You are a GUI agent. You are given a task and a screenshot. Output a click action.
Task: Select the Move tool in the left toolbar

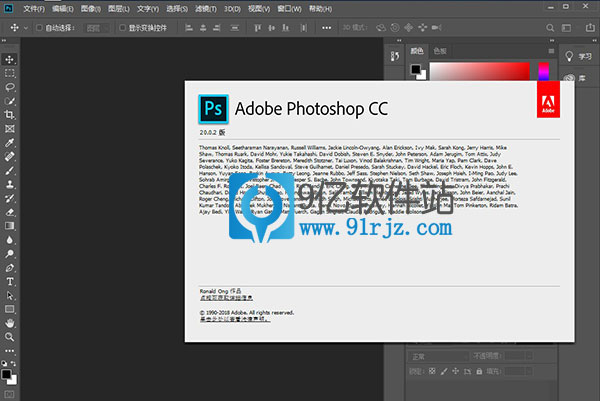tap(10, 59)
